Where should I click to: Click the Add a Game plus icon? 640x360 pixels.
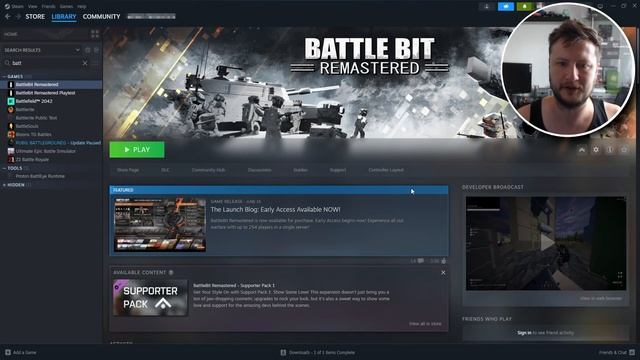(8, 352)
